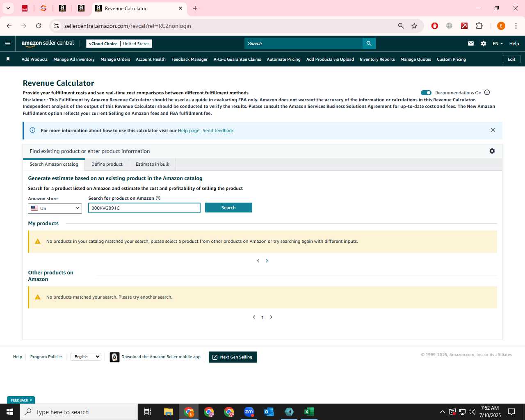This screenshot has width=525, height=420.
Task: Open File Explorer from the taskbar
Action: tap(168, 412)
